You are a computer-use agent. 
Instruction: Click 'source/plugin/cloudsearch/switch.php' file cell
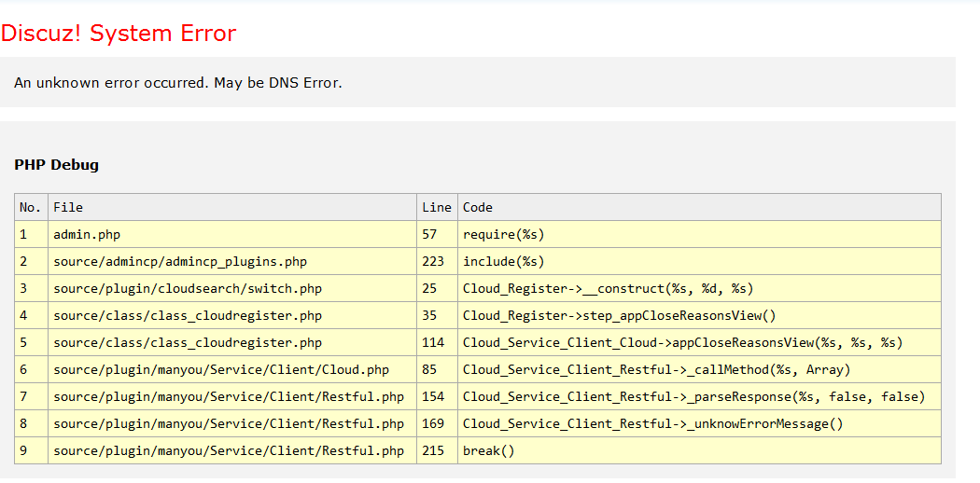232,288
